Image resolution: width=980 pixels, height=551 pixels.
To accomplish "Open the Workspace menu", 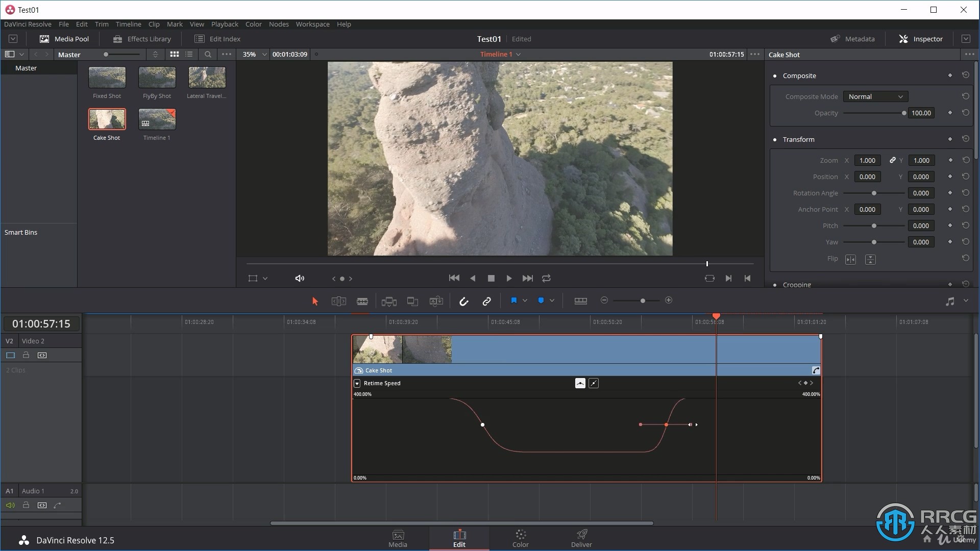I will pyautogui.click(x=312, y=24).
